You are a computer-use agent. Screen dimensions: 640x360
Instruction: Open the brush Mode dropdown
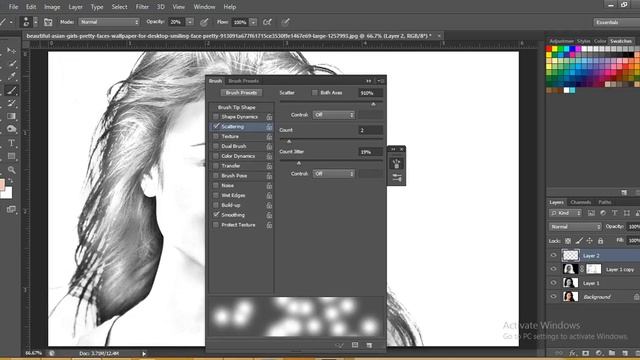pos(109,22)
